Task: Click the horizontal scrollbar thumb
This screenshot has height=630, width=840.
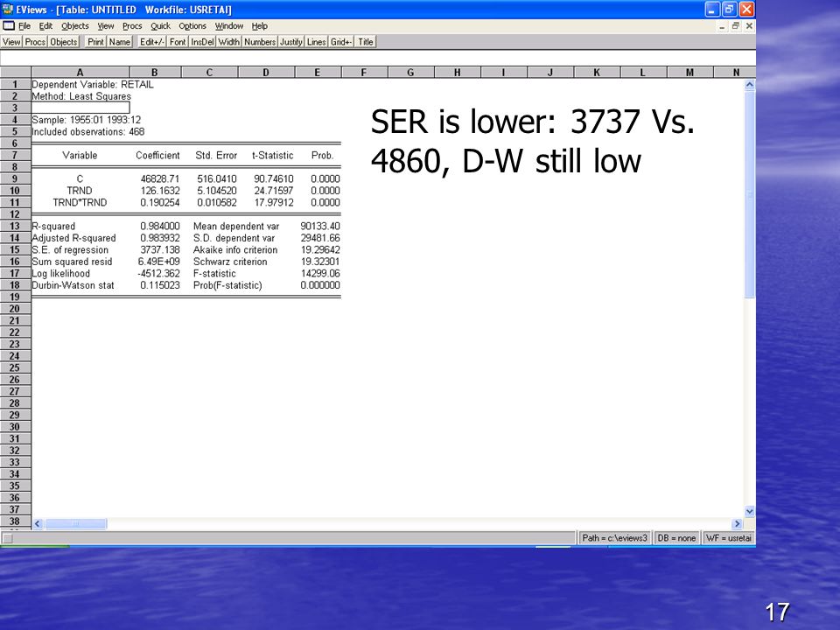Action: pyautogui.click(x=75, y=524)
